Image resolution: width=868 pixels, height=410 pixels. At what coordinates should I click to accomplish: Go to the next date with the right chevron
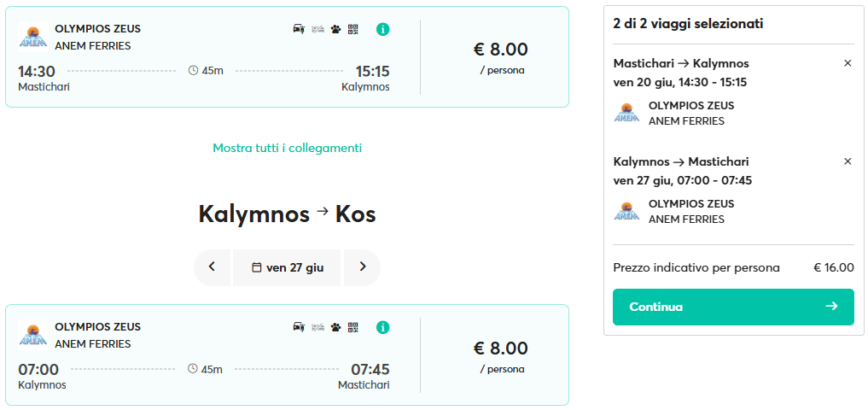pyautogui.click(x=362, y=267)
